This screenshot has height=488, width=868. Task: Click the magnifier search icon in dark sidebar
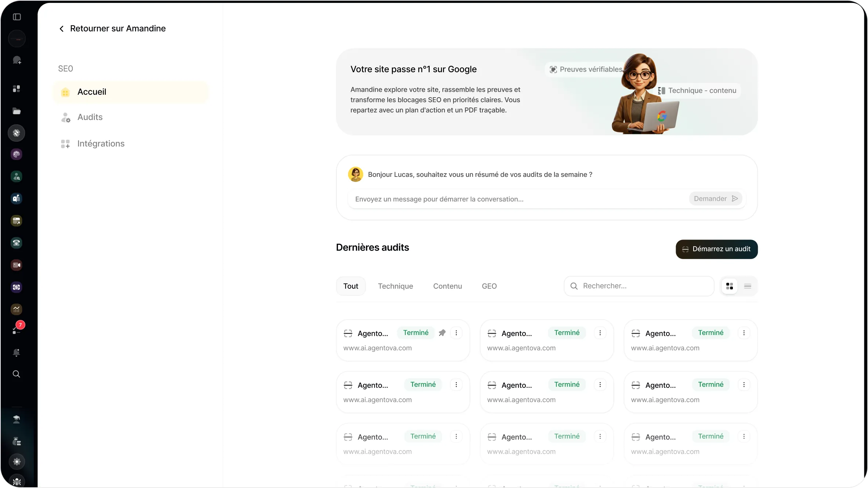tap(17, 374)
